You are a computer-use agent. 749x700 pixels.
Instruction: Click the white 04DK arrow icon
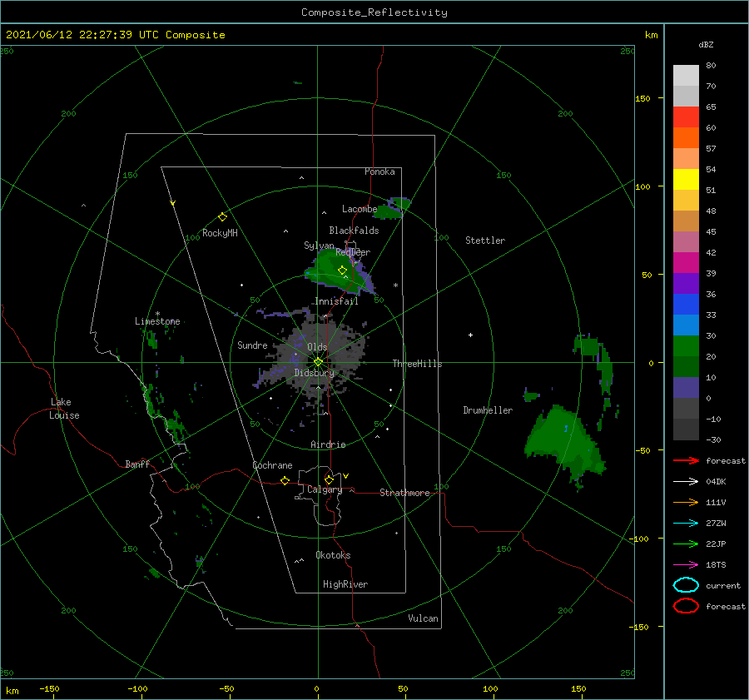click(x=686, y=481)
